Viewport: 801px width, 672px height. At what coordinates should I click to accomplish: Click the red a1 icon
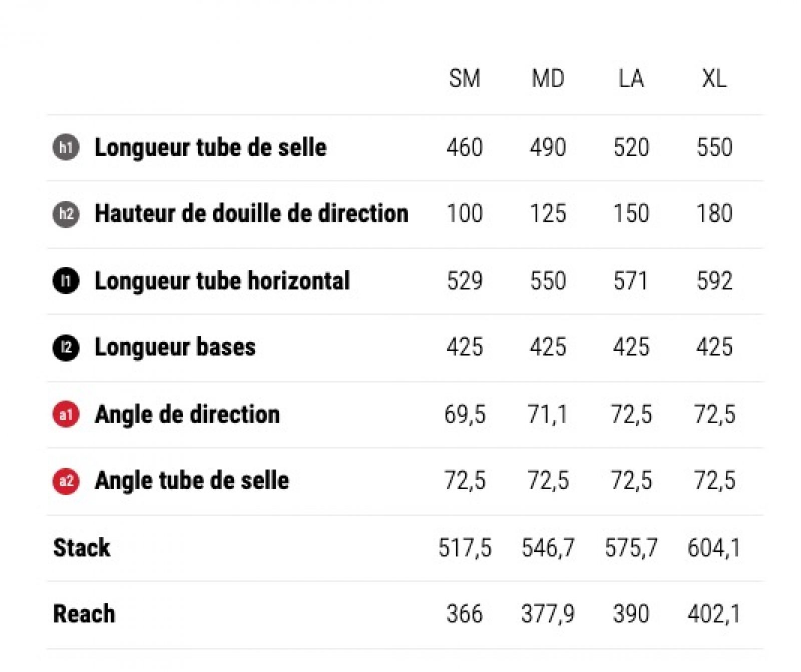coord(66,414)
